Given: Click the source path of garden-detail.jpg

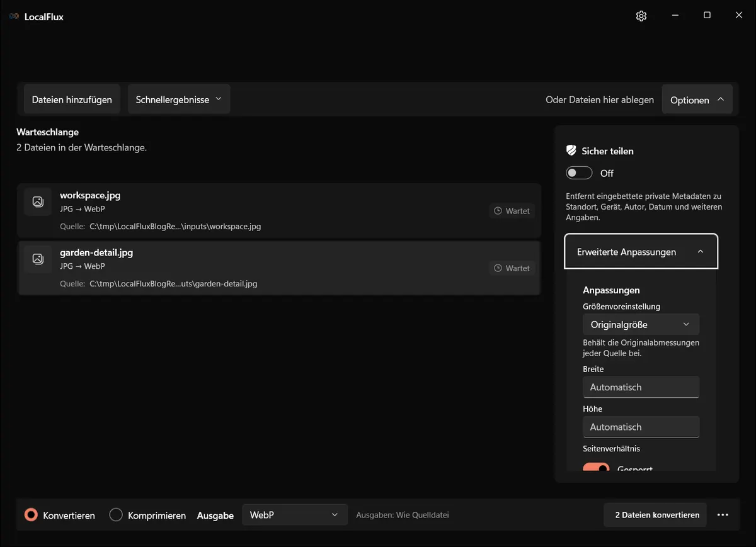Looking at the screenshot, I should [173, 284].
